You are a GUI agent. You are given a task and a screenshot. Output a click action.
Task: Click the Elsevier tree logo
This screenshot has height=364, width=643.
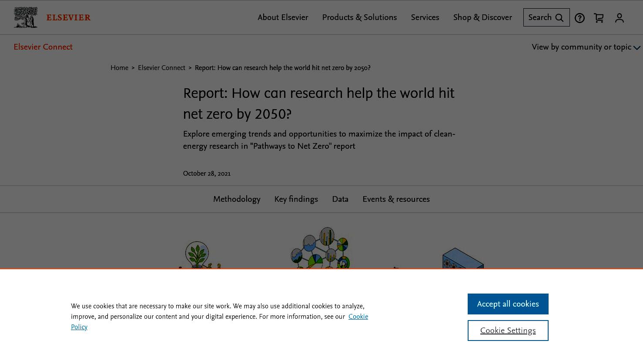[26, 17]
